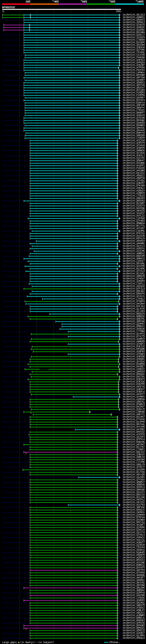Viewport: 146px width, 644px height.
Task: Select the UniRef100_C1N7L1 label
Action: click(133, 284)
